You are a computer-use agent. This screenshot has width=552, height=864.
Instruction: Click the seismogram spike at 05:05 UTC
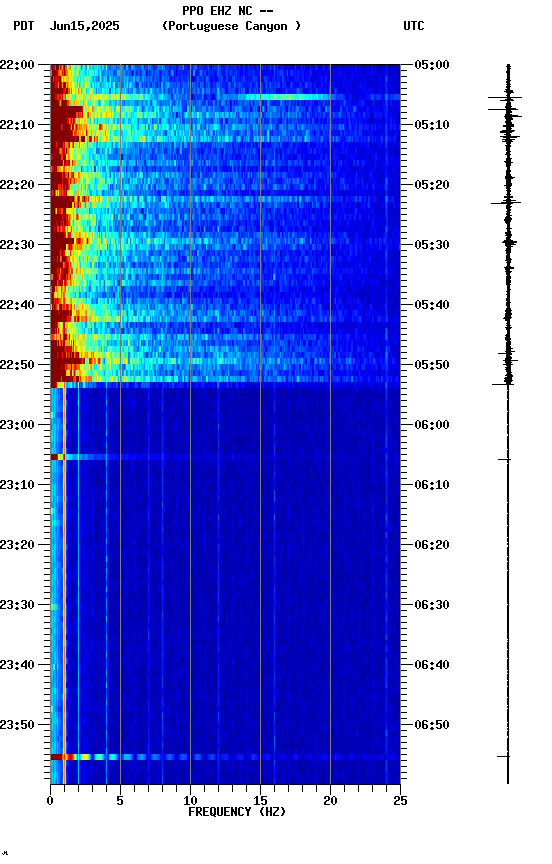505,98
